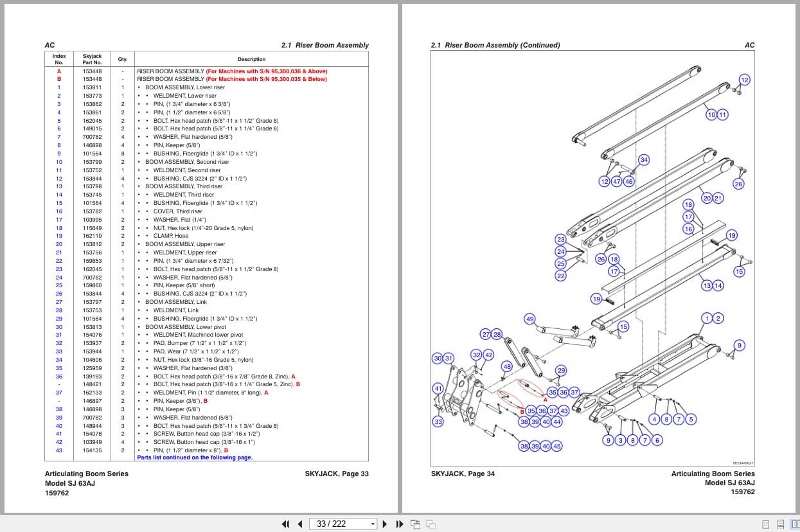
Task: Click index number 30 for BOOM ASSEMBLY Lower pivot
Action: 58,326
